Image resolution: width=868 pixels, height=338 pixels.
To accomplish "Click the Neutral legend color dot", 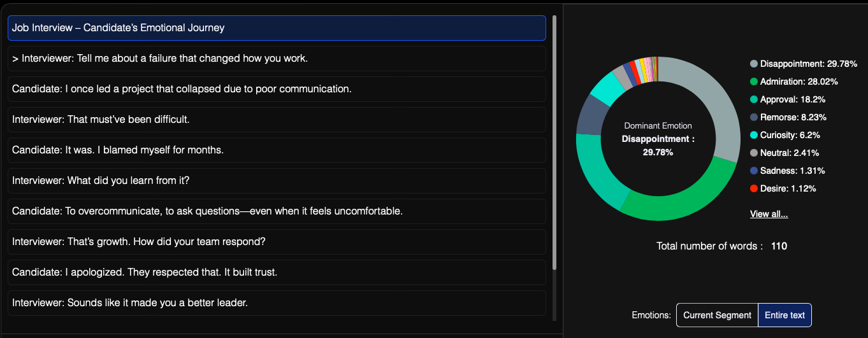I will (x=754, y=153).
